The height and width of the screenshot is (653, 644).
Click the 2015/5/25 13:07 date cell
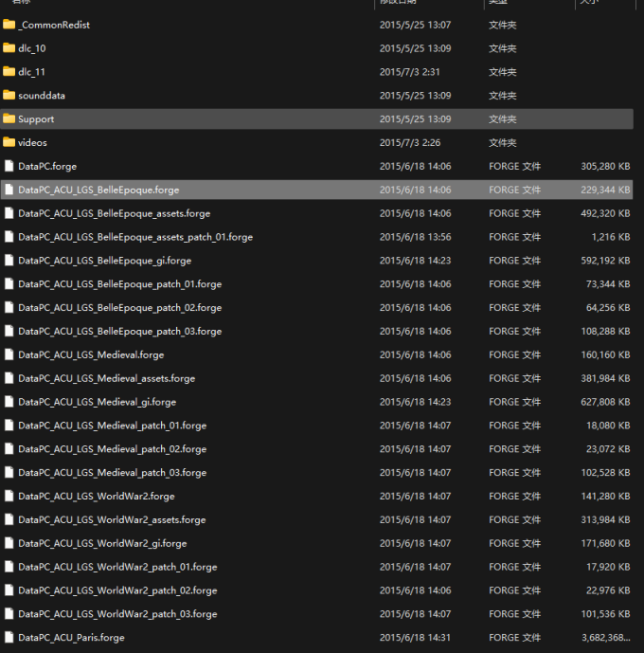(415, 25)
